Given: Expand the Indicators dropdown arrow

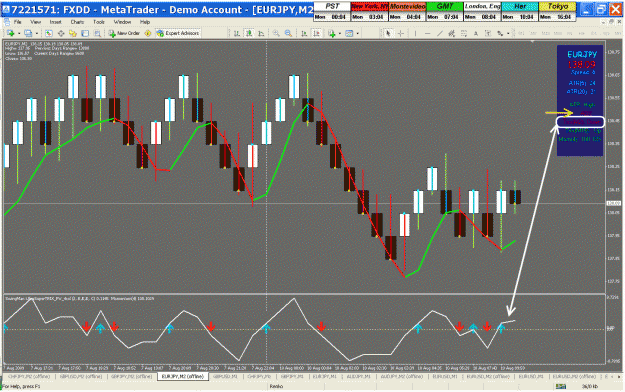Looking at the screenshot, I should pyautogui.click(x=340, y=33).
